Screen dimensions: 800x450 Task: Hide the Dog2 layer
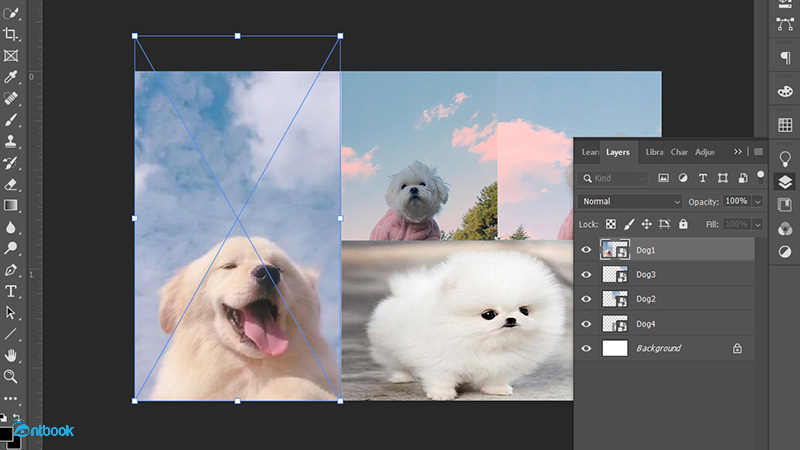point(586,299)
